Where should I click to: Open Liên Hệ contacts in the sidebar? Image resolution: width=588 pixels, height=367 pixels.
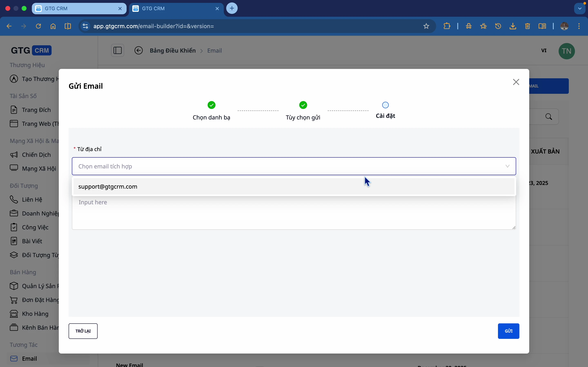[32, 200]
